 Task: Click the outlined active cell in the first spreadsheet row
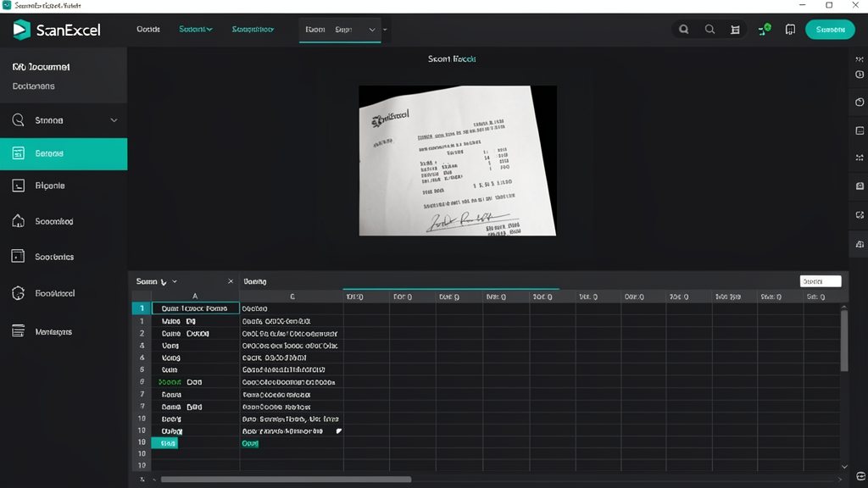click(x=196, y=308)
